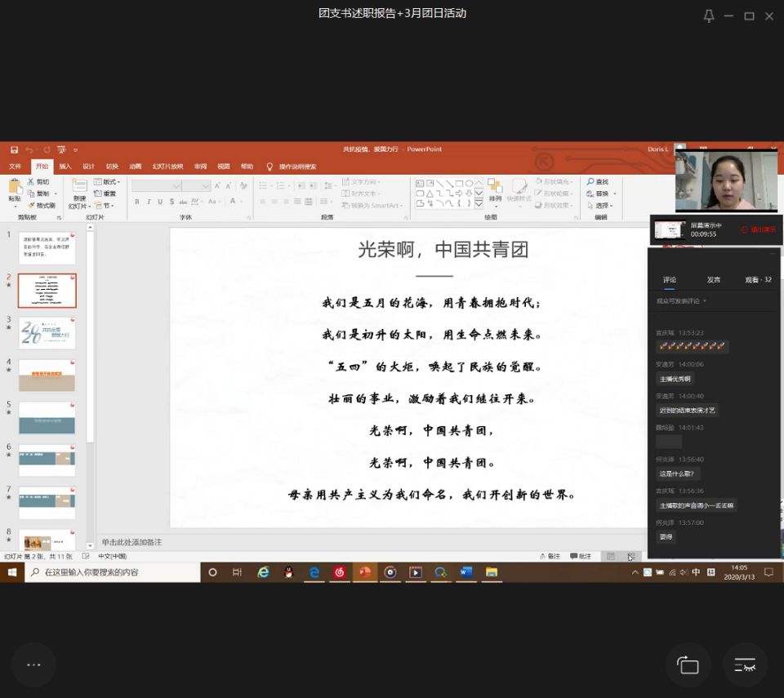Viewport: 784px width, 698px height.
Task: Click the New Slide (新建幻灯片) icon
Action: coord(79,187)
